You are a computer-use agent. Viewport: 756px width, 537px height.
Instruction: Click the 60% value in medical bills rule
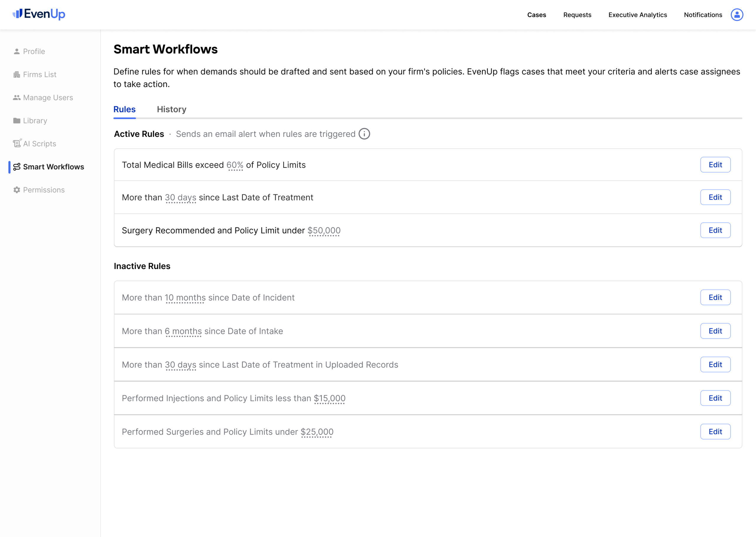pos(234,165)
